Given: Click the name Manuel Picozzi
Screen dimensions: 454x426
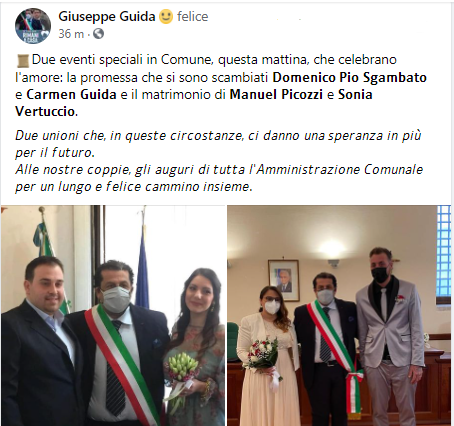Looking at the screenshot, I should (276, 95).
